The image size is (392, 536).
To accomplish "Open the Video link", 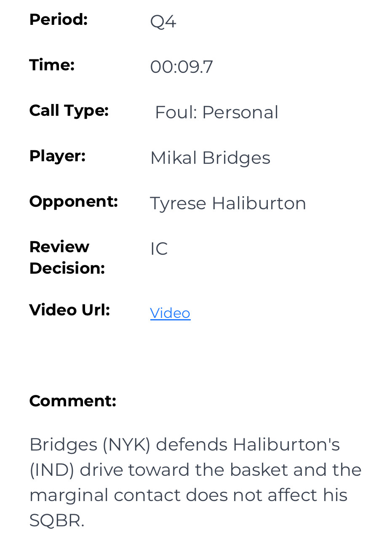I will point(170,313).
